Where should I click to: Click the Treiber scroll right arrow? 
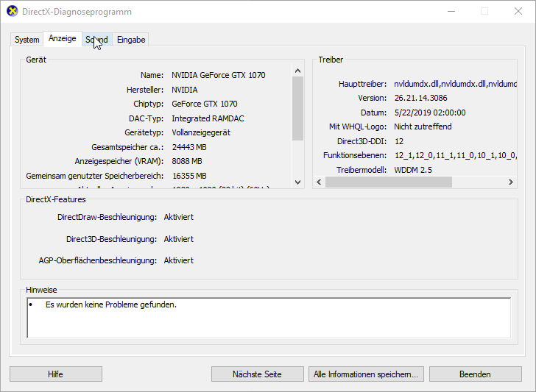(x=511, y=182)
